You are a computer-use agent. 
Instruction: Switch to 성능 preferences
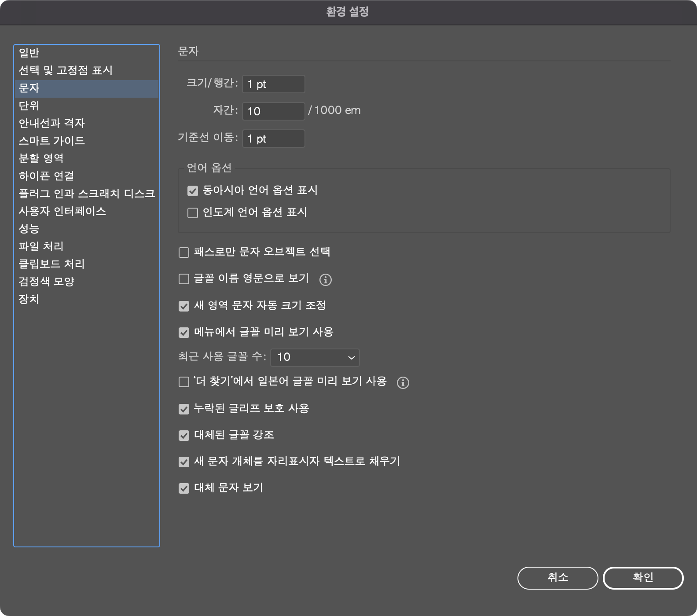(87, 229)
